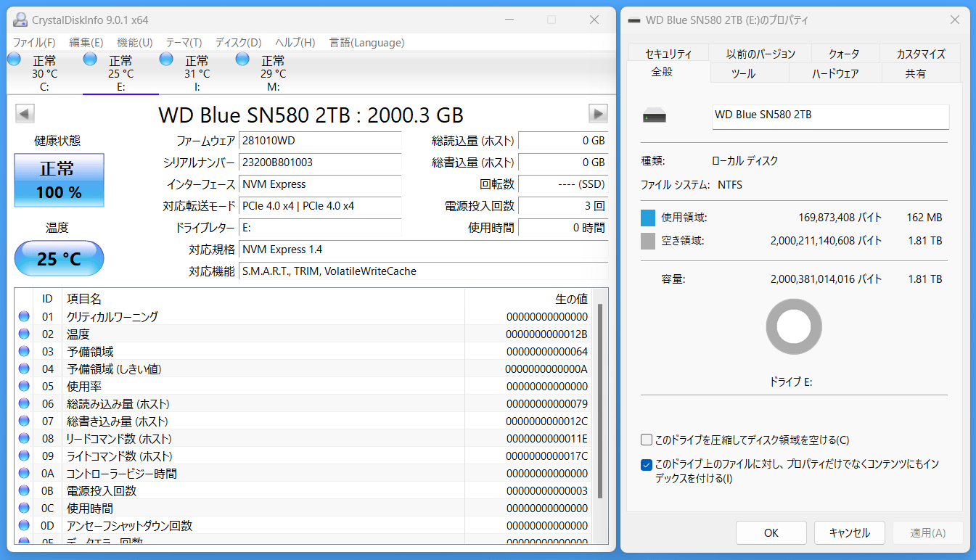Click the NVM Express 1.4 standard field

424,250
